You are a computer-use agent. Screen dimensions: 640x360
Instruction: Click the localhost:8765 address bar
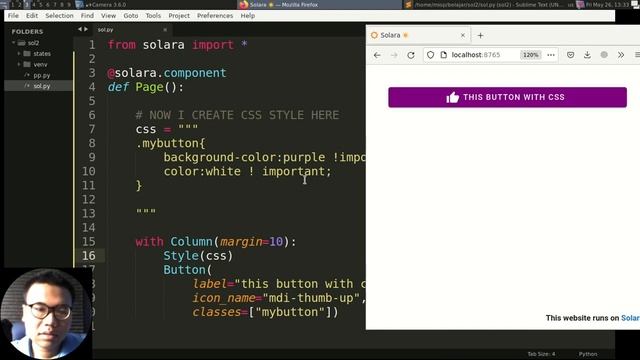[x=476, y=55]
